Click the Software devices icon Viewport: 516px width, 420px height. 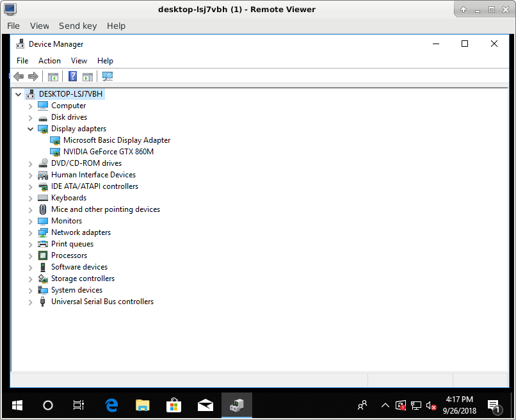tap(43, 267)
